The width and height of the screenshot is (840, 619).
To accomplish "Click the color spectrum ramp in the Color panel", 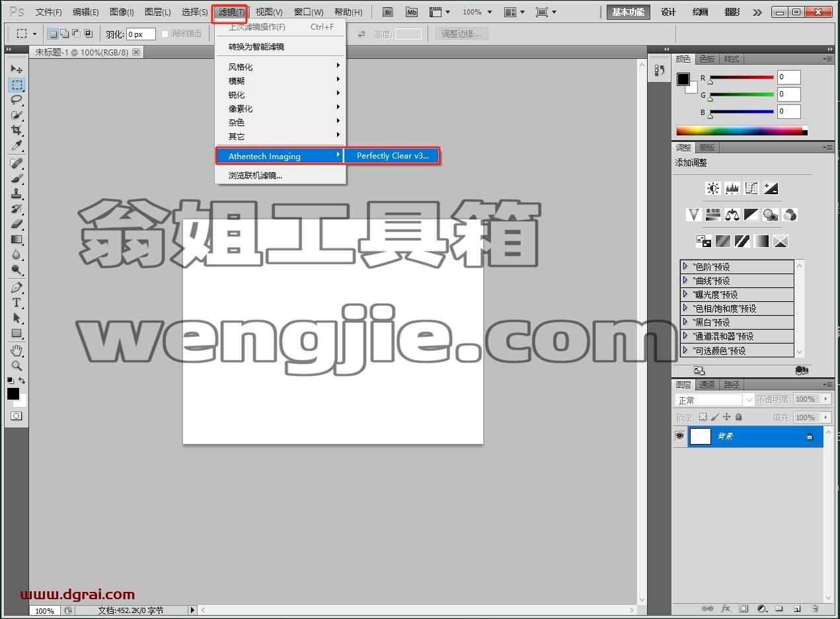I will point(742,131).
